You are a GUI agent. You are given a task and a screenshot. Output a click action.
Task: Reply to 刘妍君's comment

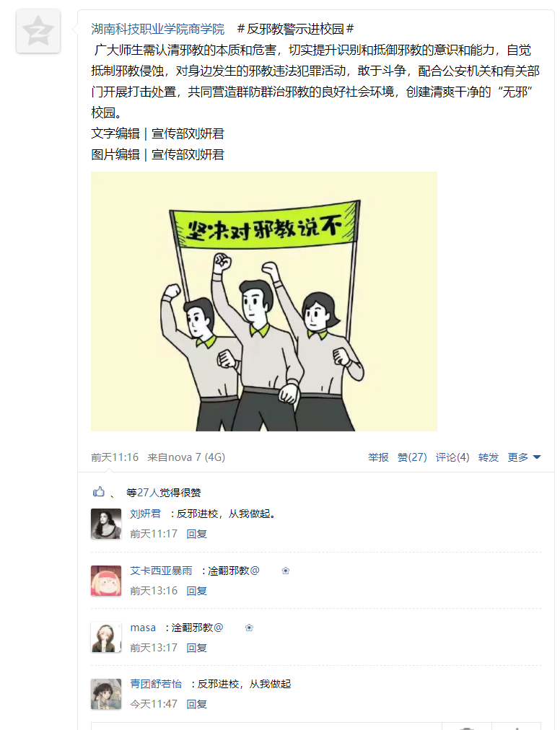[x=196, y=534]
